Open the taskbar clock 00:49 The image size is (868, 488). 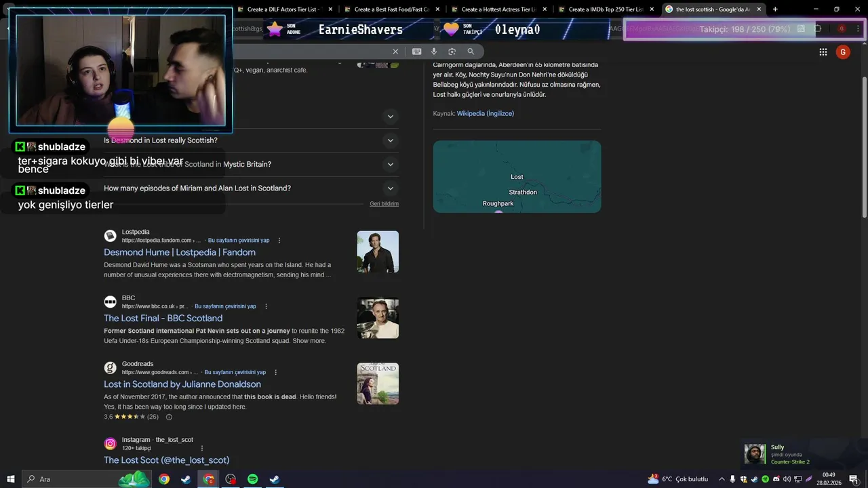829,479
